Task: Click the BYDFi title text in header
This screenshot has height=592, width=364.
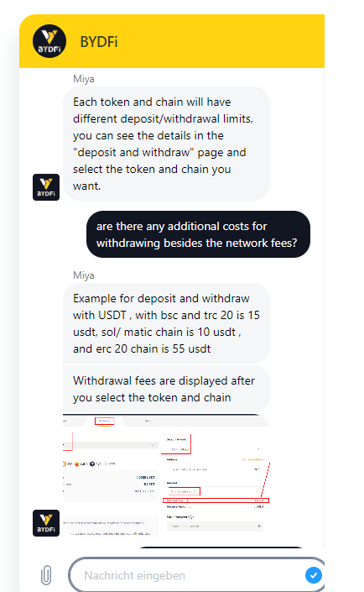Action: pos(99,41)
